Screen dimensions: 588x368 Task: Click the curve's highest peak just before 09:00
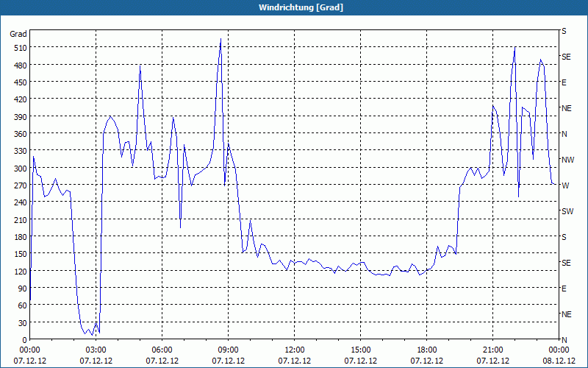pyautogui.click(x=220, y=39)
